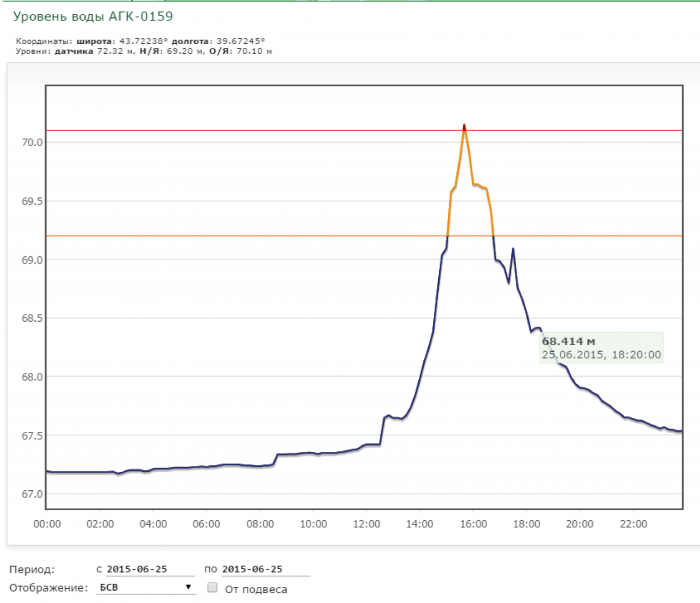The height and width of the screenshot is (603, 700).
Task: Select the tooltip timestamp 25.06.2015, 18:20:00
Action: [601, 355]
